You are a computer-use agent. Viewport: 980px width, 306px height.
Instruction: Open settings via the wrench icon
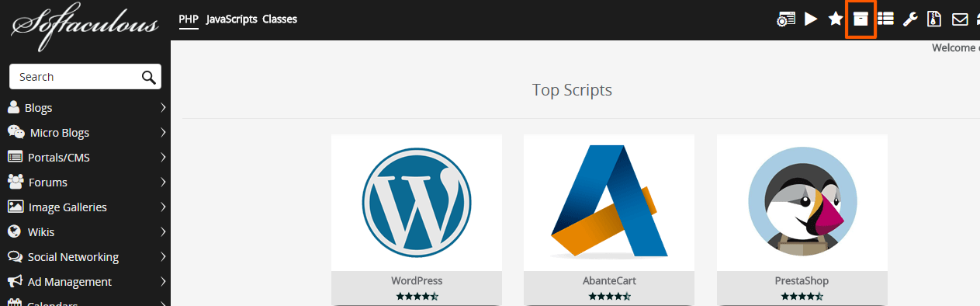click(x=910, y=19)
